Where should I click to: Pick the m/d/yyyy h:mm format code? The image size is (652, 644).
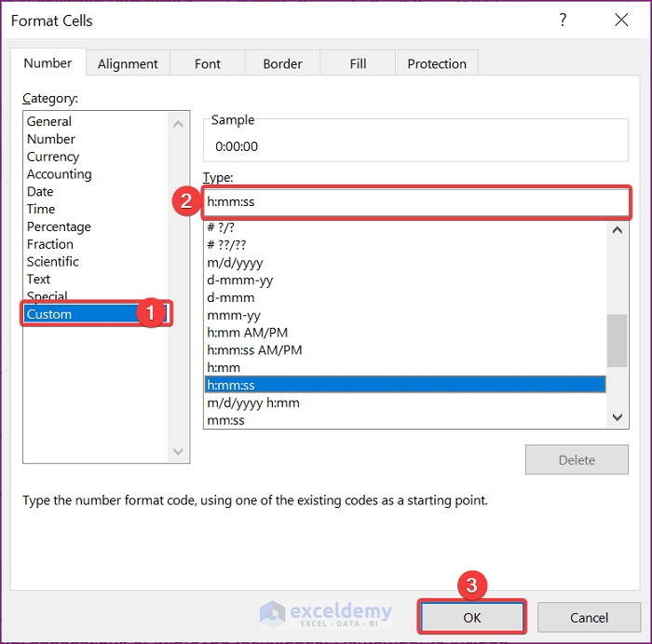pos(253,403)
